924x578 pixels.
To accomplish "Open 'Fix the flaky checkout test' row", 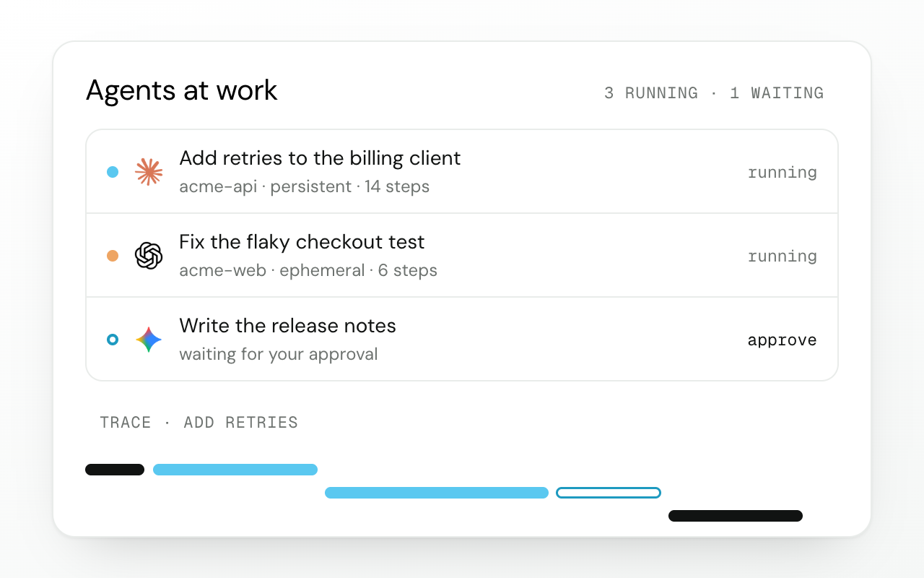I will pos(462,256).
